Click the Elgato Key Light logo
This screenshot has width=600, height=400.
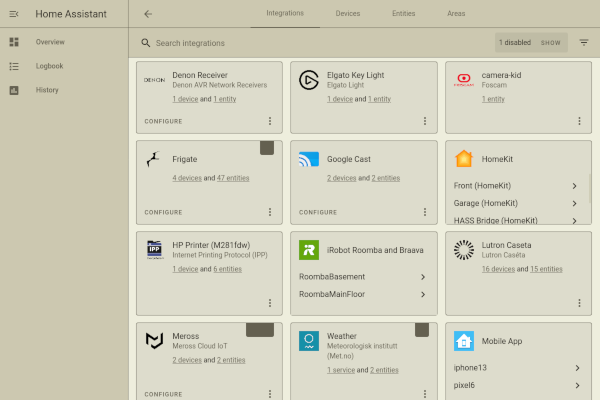click(309, 80)
